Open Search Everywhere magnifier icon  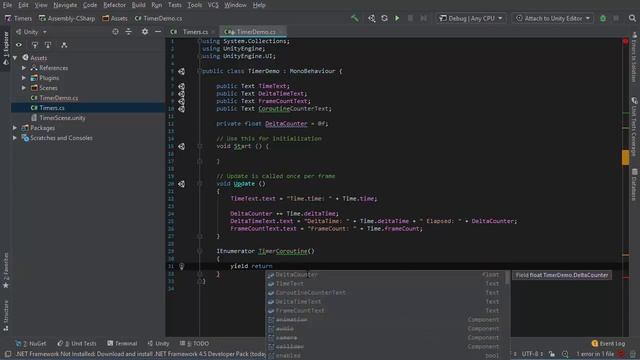632,18
